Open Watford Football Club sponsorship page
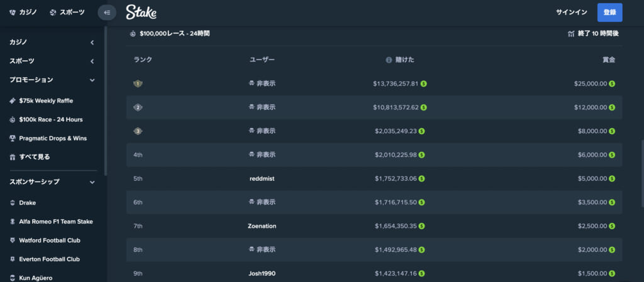The width and height of the screenshot is (644, 282). click(50, 241)
